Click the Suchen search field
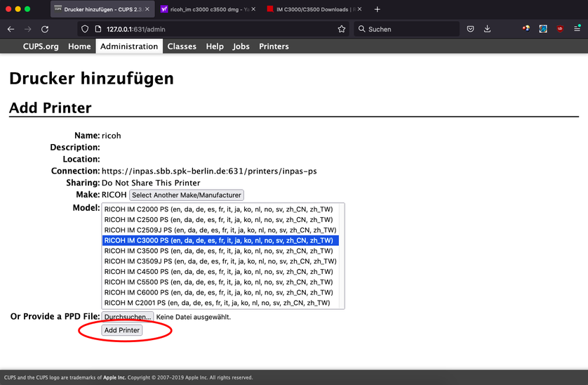Screen dimensions: 588x385 (x=407, y=29)
